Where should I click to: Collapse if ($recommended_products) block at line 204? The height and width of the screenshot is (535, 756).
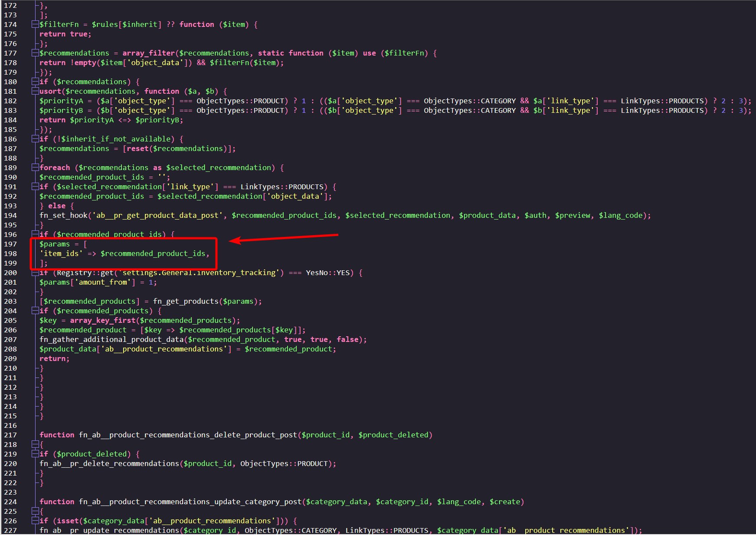[x=35, y=311]
